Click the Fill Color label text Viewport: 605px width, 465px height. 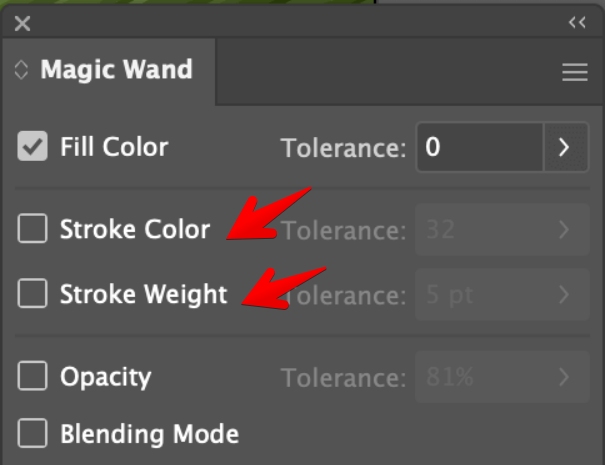pos(114,147)
